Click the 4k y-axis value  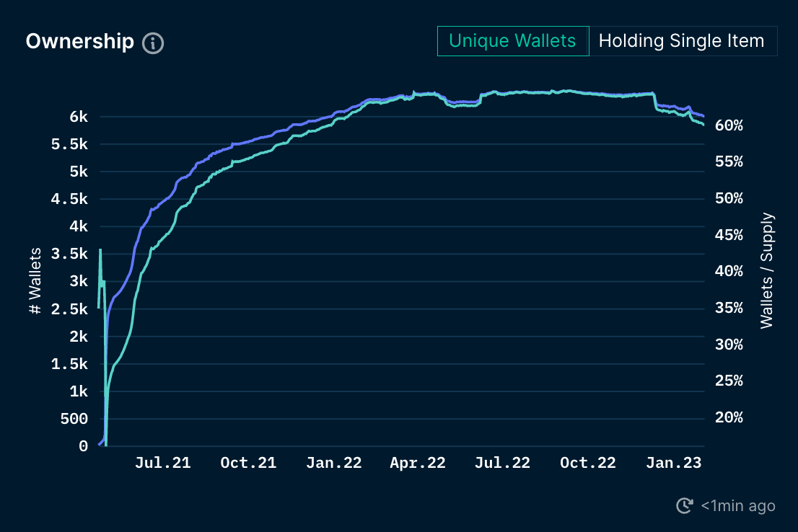pos(79,227)
